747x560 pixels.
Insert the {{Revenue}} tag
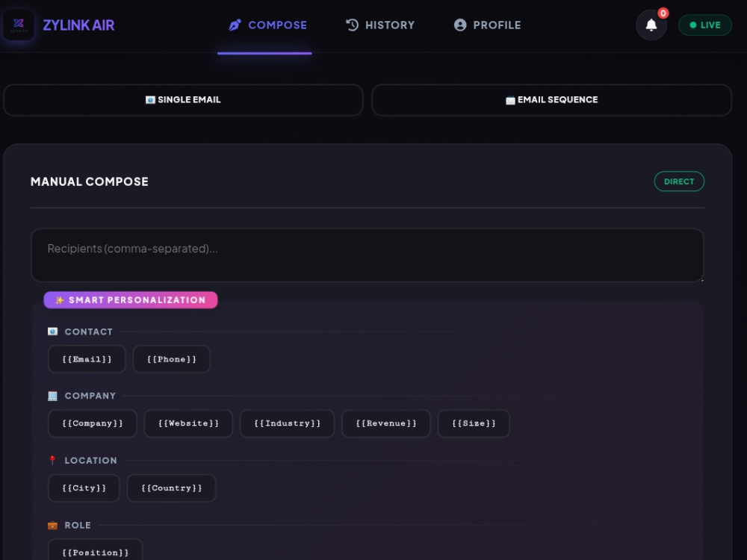386,424
